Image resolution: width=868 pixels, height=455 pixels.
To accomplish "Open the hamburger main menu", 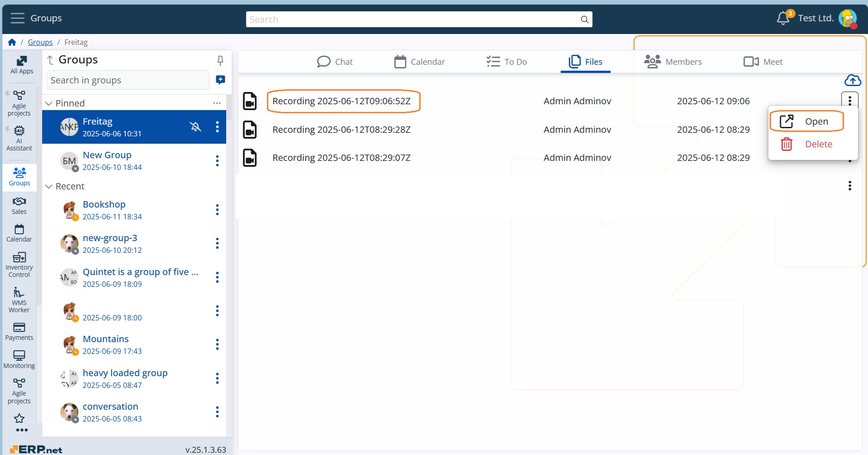I will click(18, 18).
